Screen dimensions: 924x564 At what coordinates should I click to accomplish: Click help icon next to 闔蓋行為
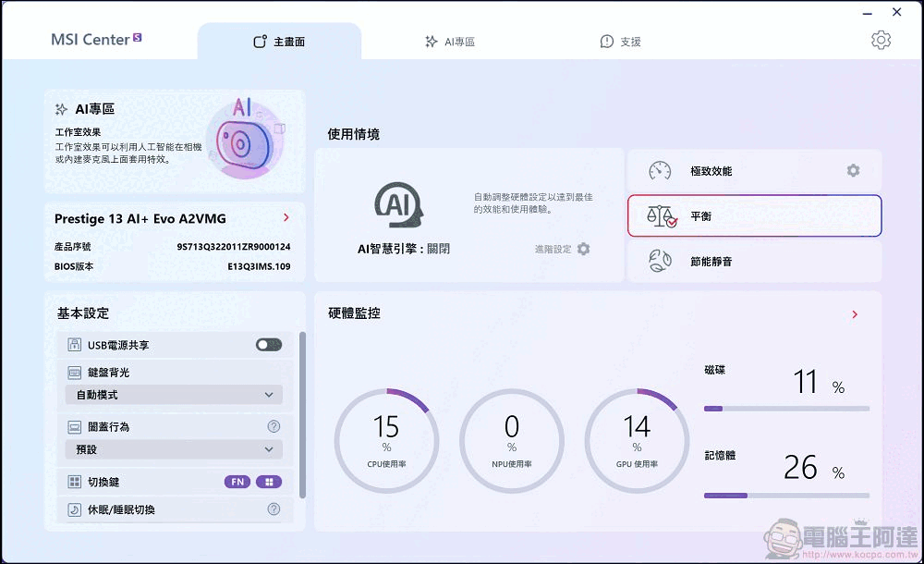tap(274, 427)
